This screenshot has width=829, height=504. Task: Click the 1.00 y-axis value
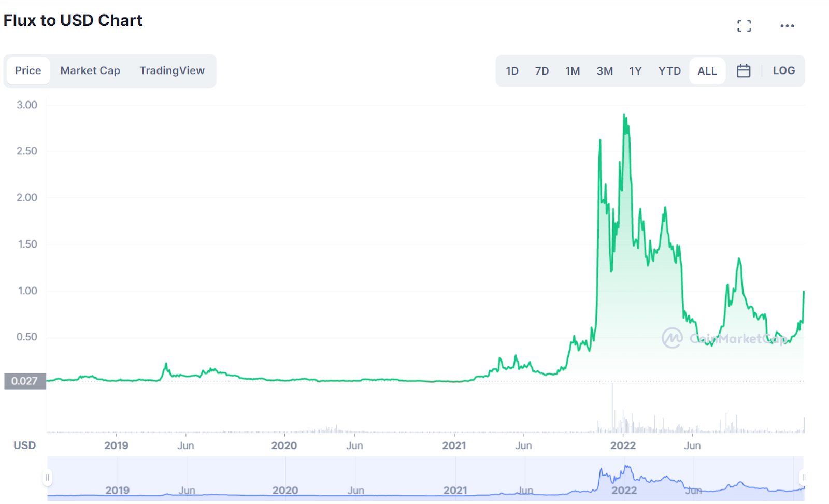[x=27, y=291]
